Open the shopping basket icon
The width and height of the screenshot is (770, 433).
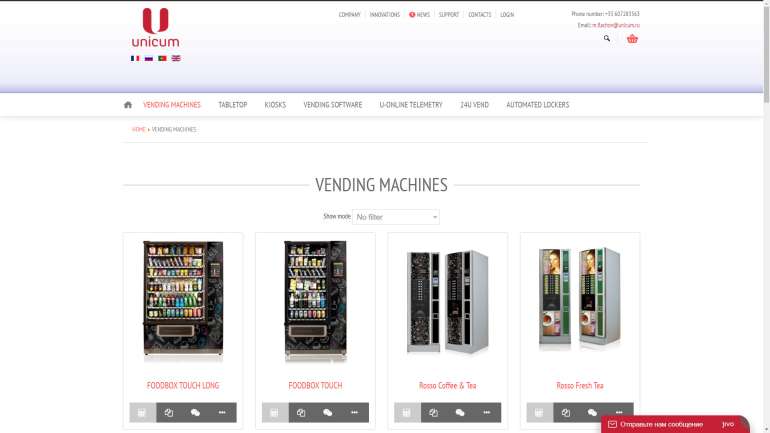(x=632, y=39)
